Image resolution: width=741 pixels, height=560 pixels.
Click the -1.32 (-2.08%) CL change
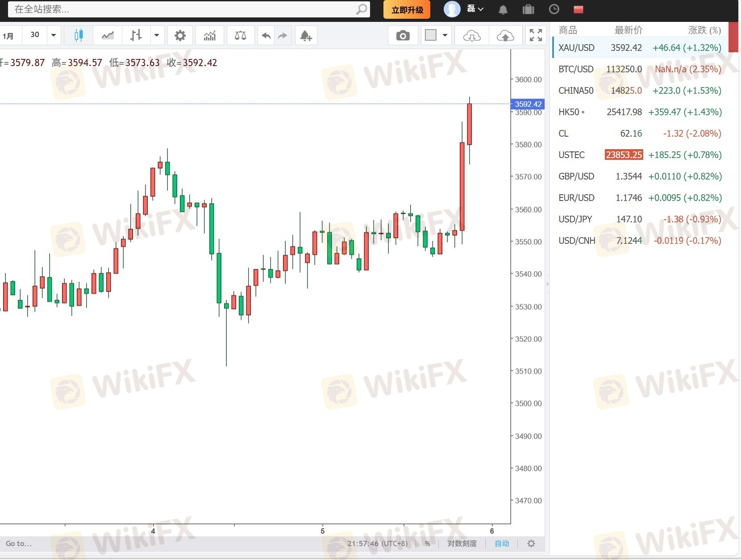(692, 134)
